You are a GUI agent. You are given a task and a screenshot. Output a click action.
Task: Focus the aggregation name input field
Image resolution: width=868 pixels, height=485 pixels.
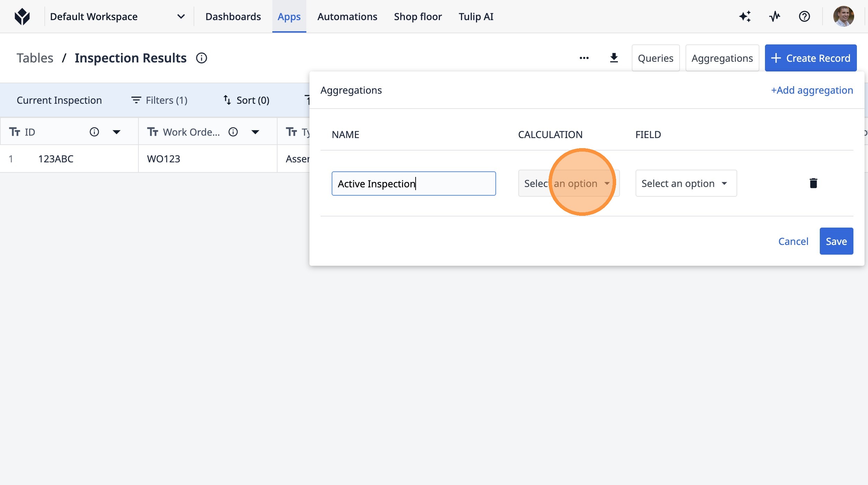(x=414, y=184)
